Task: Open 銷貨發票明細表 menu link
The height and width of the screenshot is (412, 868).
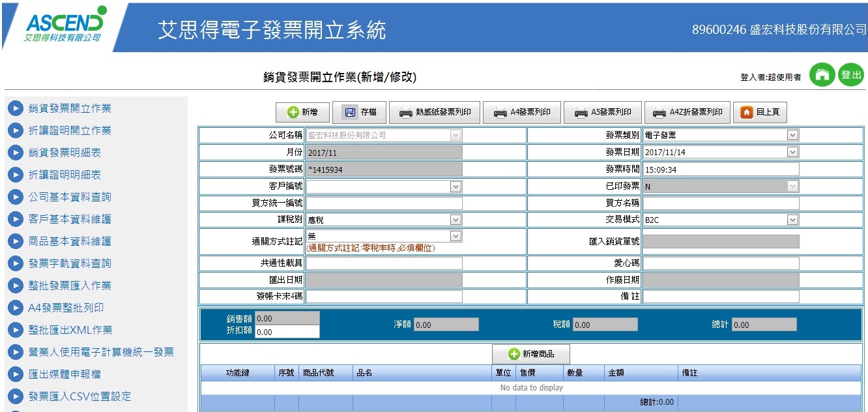Action: coord(65,153)
